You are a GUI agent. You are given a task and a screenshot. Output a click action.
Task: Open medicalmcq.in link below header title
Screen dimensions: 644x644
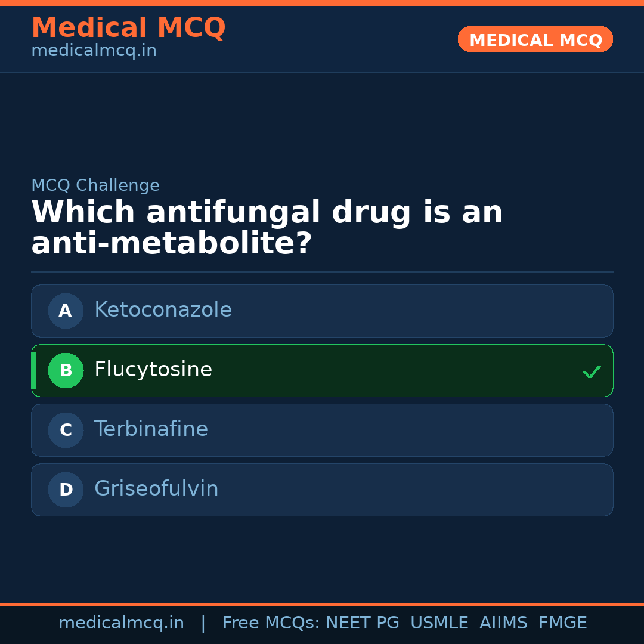pos(94,51)
